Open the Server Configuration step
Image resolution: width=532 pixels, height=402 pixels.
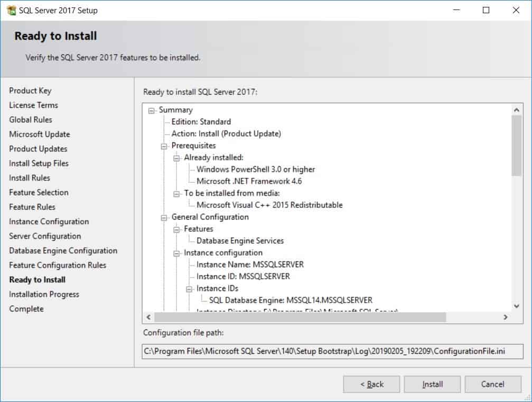click(x=45, y=236)
